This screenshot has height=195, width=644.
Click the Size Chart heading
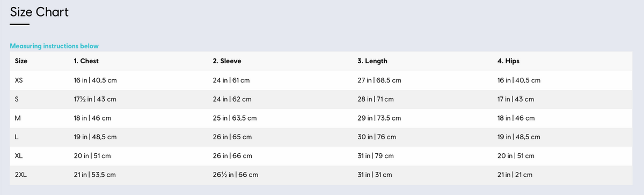pyautogui.click(x=39, y=12)
